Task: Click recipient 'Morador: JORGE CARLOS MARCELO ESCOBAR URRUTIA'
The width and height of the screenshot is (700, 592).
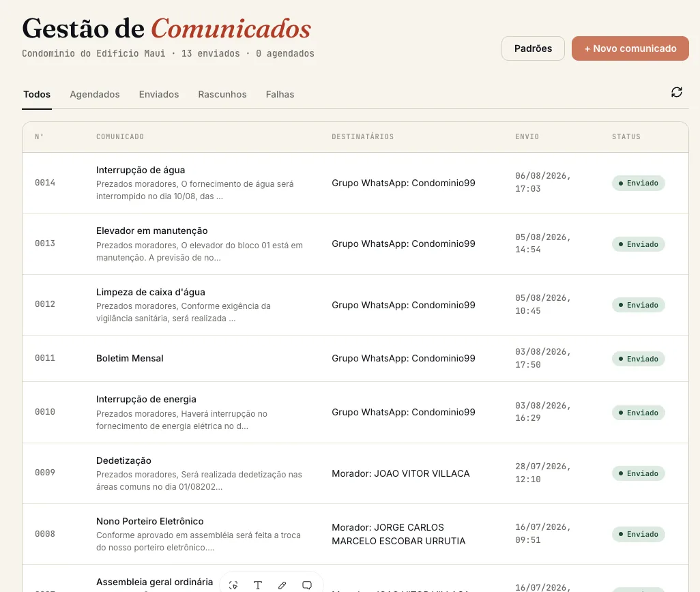Action: (x=398, y=534)
